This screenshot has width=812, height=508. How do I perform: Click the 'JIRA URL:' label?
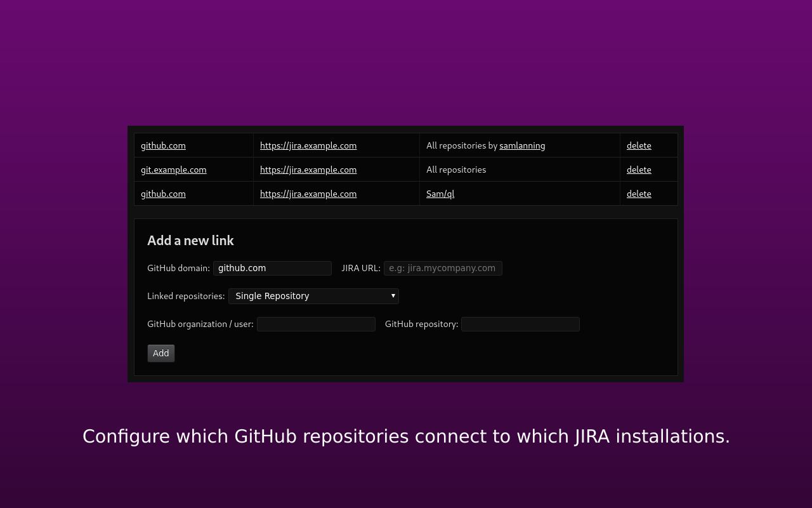pyautogui.click(x=361, y=268)
